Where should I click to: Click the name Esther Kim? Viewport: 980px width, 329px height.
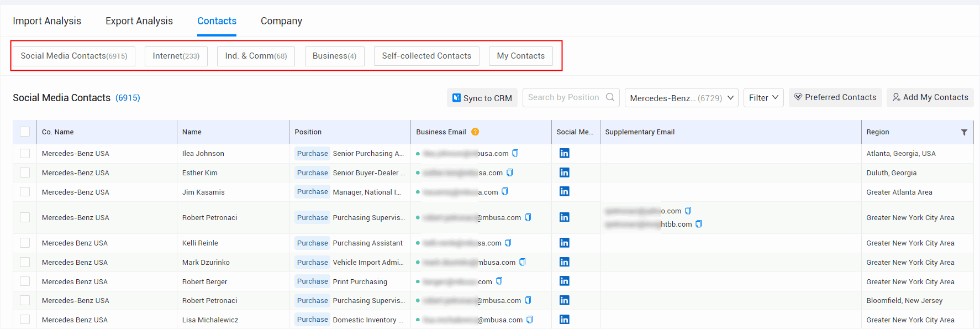click(200, 173)
